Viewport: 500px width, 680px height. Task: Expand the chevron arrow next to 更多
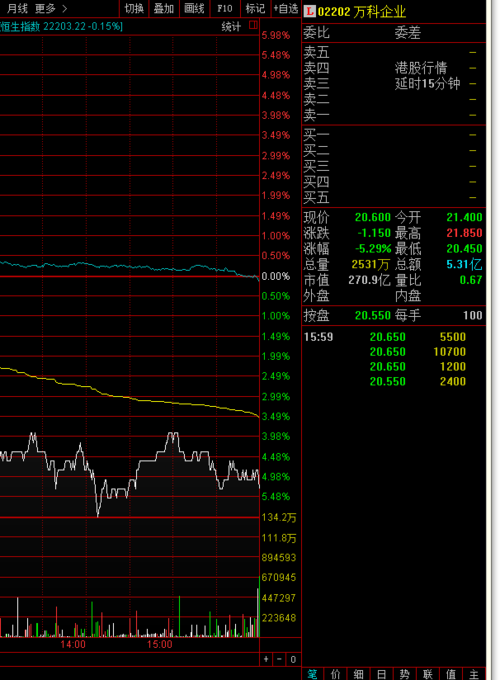click(65, 8)
